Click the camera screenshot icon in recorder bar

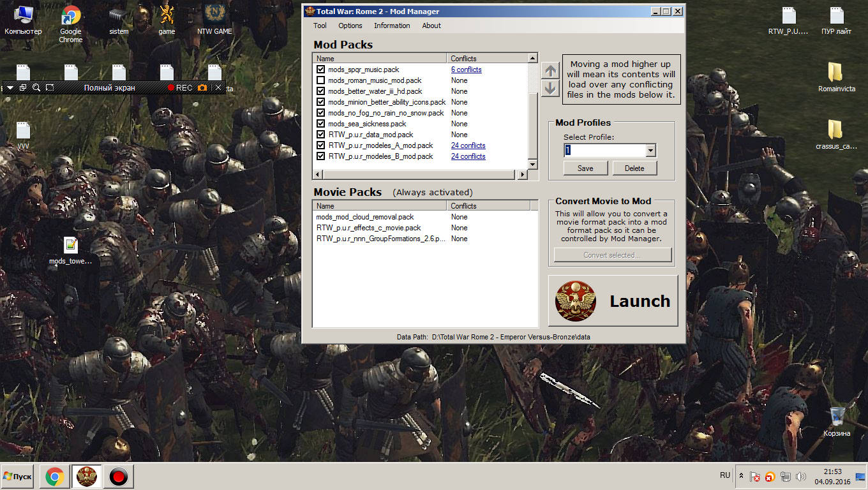coord(202,87)
